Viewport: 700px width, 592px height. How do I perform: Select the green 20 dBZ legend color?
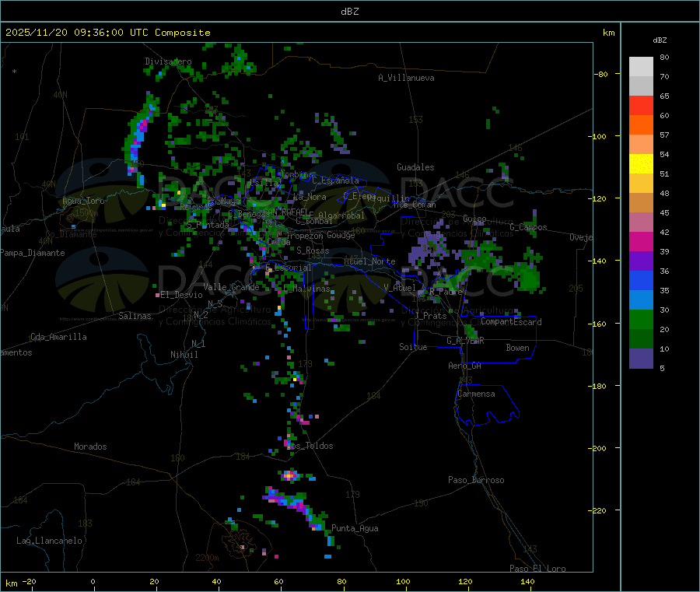point(641,319)
